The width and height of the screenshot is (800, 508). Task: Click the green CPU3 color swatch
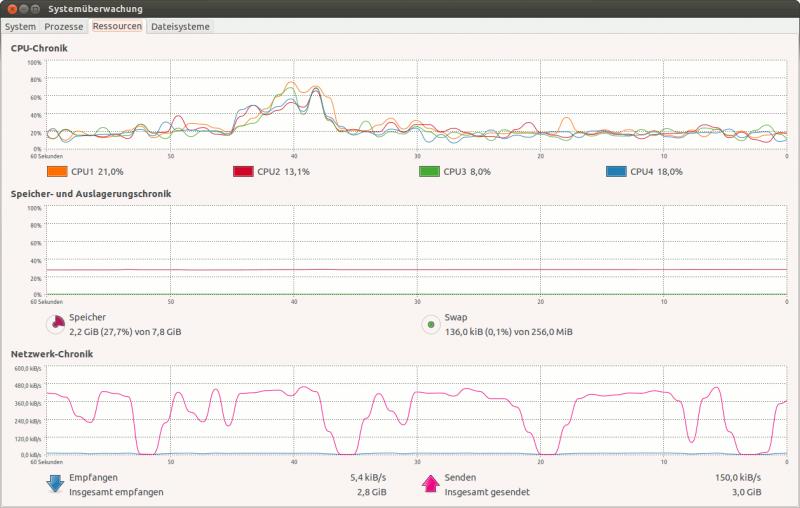pos(429,171)
